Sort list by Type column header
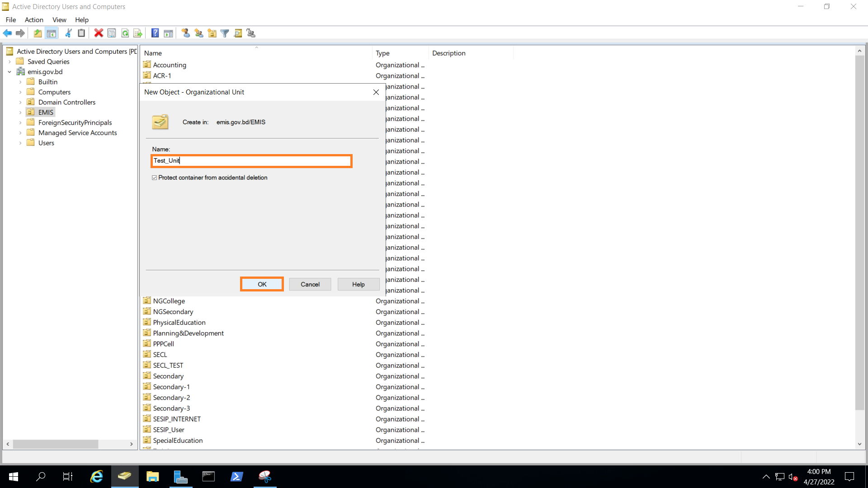The image size is (868, 488). [x=401, y=53]
